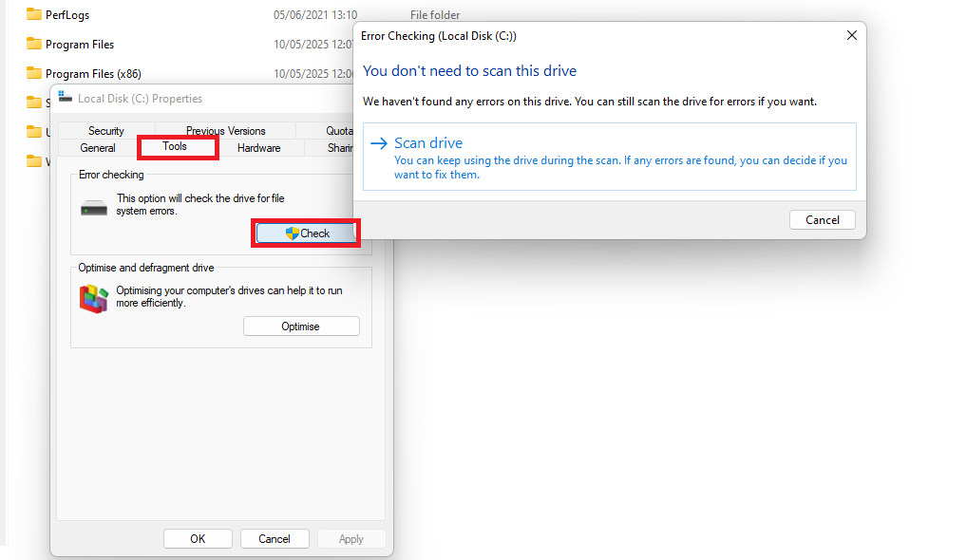966x560 pixels.
Task: Select the Program Files folder name
Action: [x=80, y=45]
